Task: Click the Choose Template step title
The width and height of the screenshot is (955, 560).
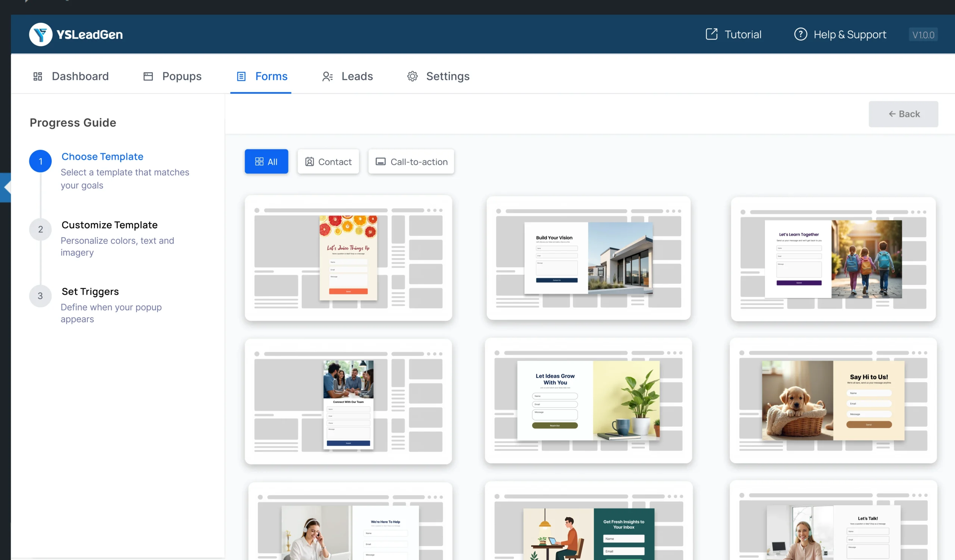Action: [x=102, y=156]
